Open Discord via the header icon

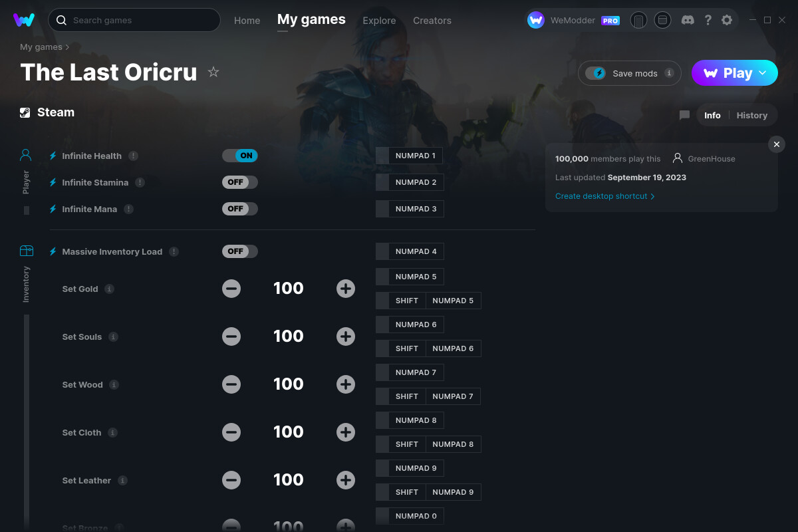[688, 20]
